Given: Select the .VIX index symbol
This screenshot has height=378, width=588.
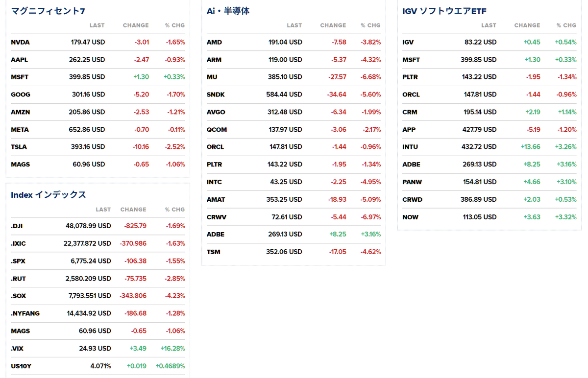Looking at the screenshot, I should [18, 349].
